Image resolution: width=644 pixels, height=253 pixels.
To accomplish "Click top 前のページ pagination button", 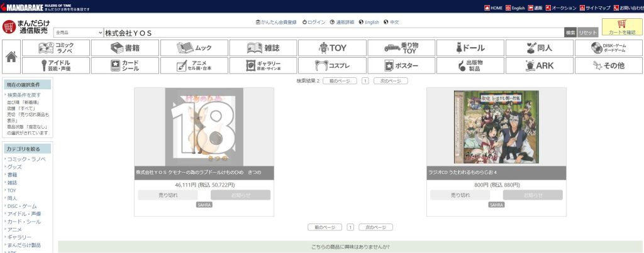I will (340, 81).
